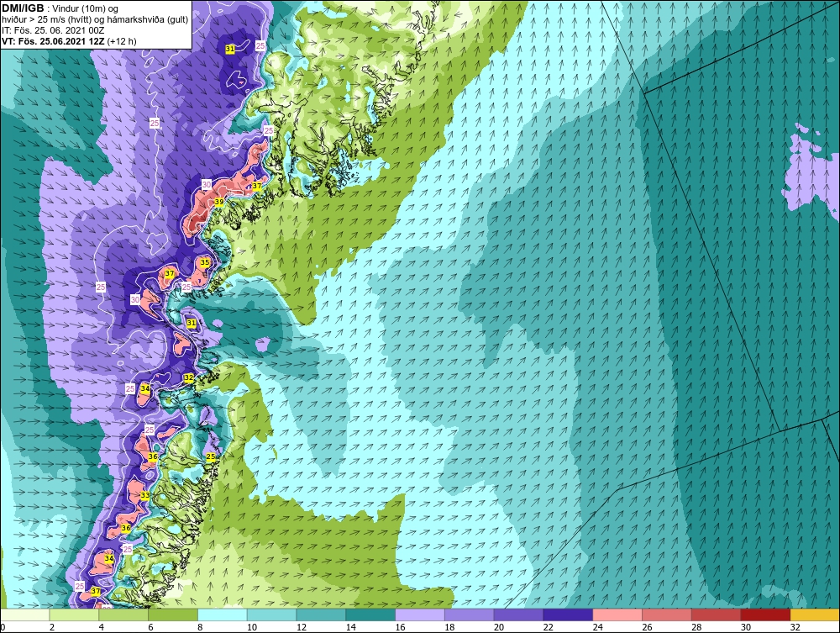Click the 'IT: Fös. 25. 06. 2021 00Z' line
The image size is (840, 633).
53,30
